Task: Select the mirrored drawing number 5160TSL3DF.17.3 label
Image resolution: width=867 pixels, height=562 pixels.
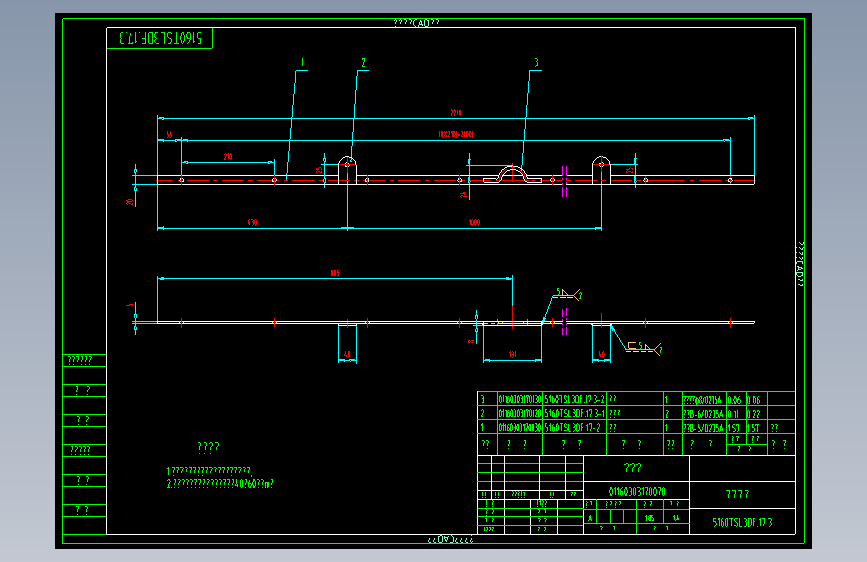Action: tap(160, 38)
